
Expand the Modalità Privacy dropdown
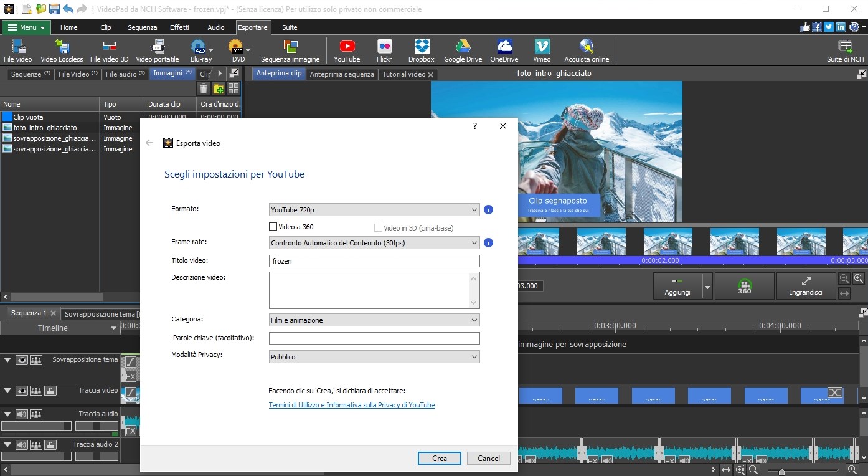click(374, 357)
